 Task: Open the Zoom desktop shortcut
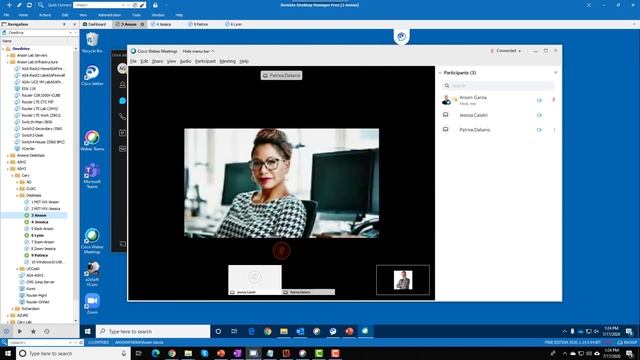pos(92,304)
